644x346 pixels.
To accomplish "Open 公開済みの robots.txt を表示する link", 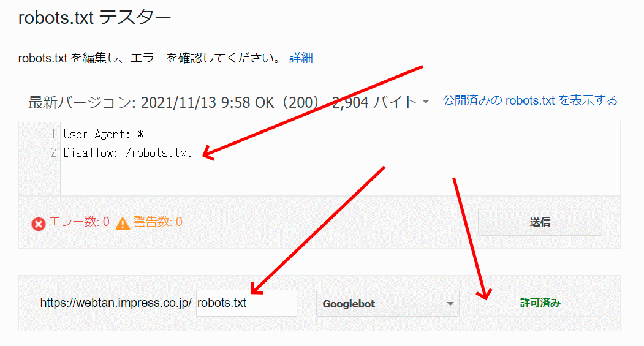I will 530,100.
